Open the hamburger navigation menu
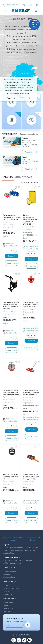 pos(5,11)
